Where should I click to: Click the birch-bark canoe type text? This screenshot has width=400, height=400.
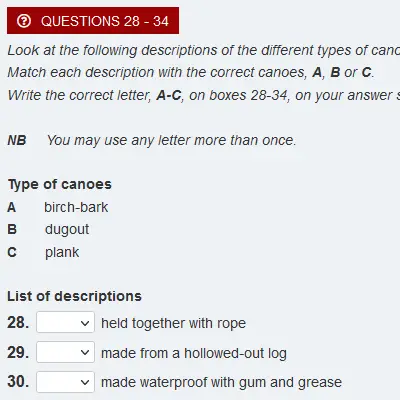[76, 207]
